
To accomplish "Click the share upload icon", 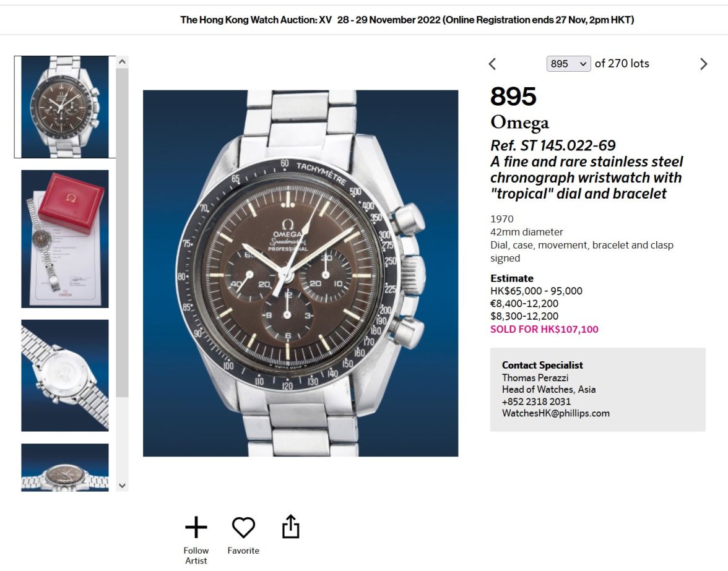I will pyautogui.click(x=291, y=526).
